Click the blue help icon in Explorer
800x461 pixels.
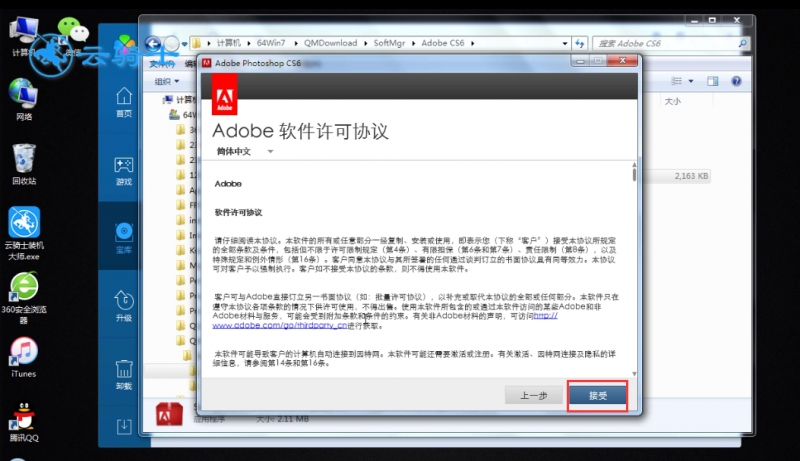pyautogui.click(x=736, y=81)
